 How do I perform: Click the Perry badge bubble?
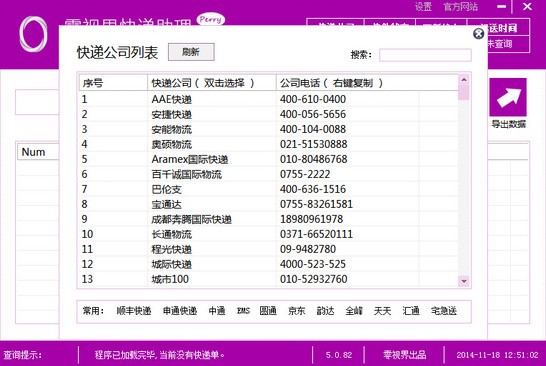pyautogui.click(x=211, y=19)
